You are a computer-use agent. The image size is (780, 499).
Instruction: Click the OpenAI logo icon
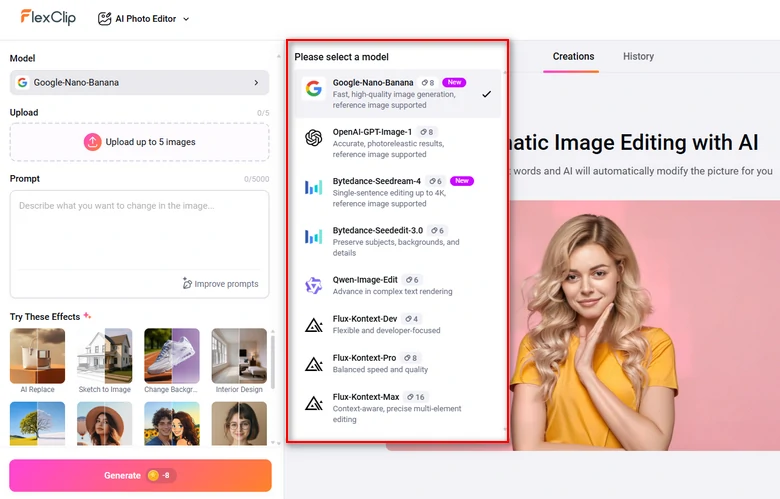click(x=313, y=138)
